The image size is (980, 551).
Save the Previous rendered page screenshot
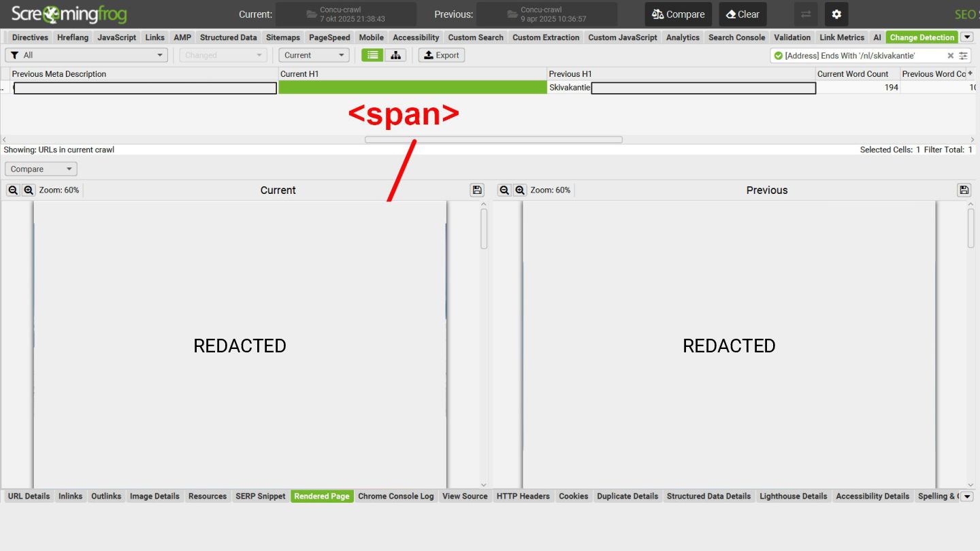(964, 190)
